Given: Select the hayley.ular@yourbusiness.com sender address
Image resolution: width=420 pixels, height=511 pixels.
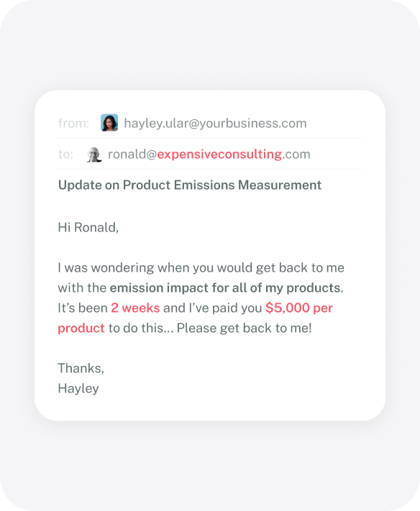Looking at the screenshot, I should pos(215,124).
